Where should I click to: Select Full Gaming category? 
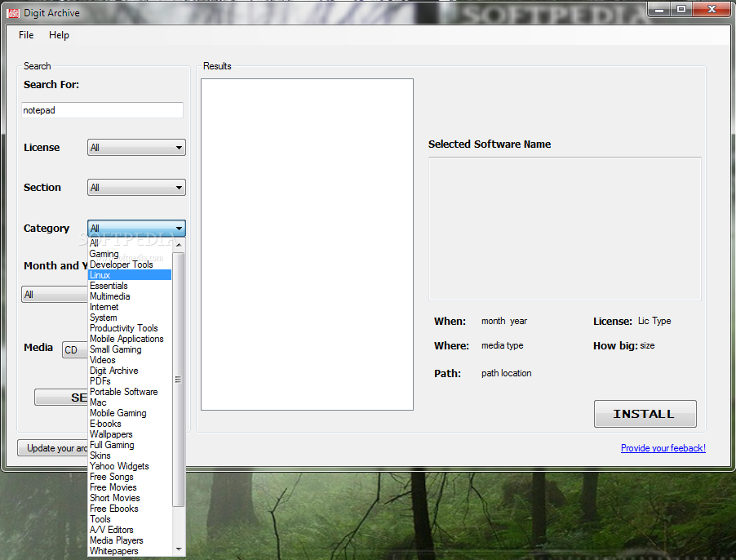[x=130, y=445]
